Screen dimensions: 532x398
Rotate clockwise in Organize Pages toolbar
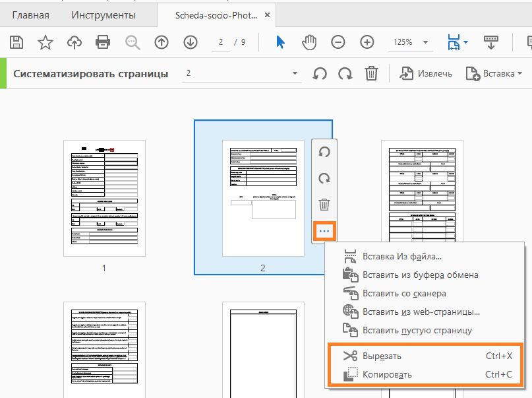[345, 73]
